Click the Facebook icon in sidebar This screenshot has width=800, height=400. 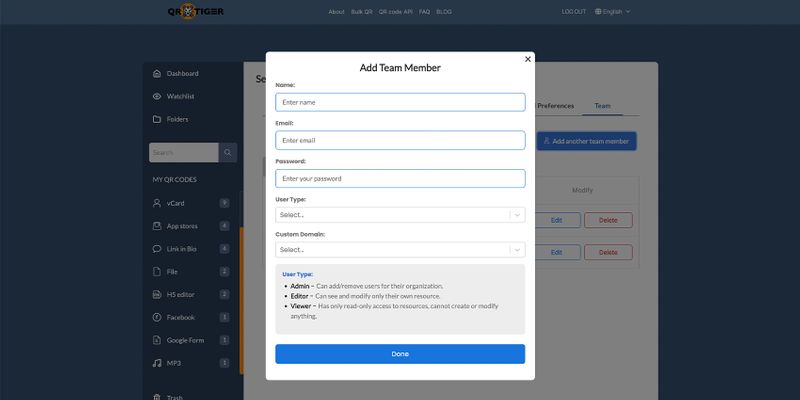[157, 317]
